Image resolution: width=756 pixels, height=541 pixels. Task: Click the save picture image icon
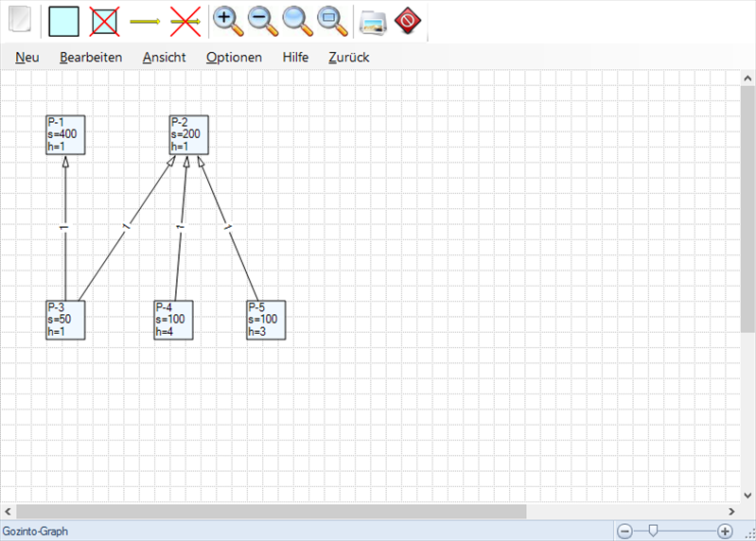coord(373,20)
